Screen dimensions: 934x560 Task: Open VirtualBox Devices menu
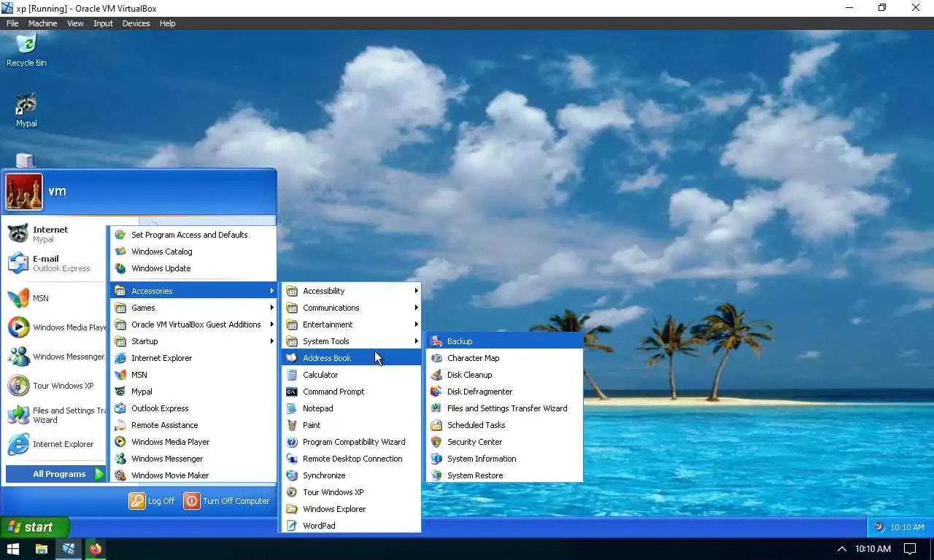(136, 23)
